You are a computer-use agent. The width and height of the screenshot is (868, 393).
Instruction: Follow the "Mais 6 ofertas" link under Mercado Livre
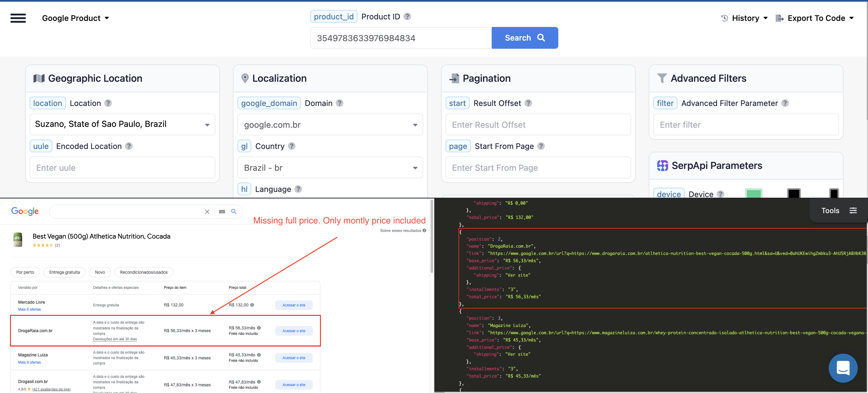click(29, 309)
